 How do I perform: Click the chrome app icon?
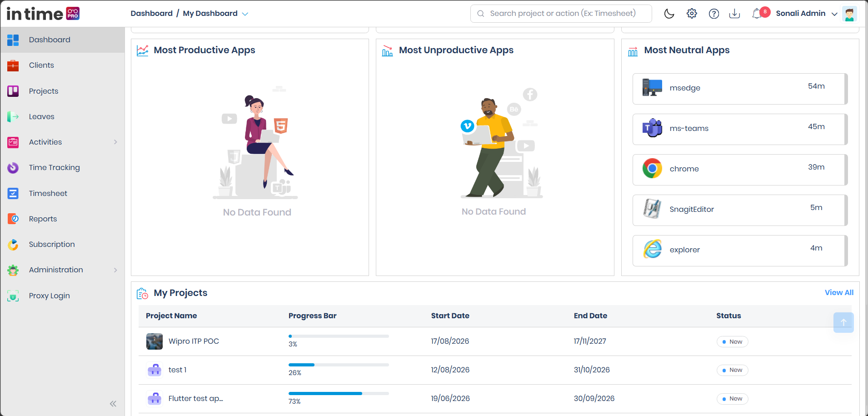(x=652, y=168)
